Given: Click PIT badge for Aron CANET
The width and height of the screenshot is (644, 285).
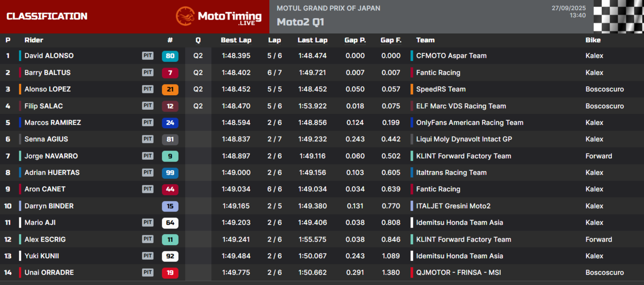Looking at the screenshot, I should point(147,189).
